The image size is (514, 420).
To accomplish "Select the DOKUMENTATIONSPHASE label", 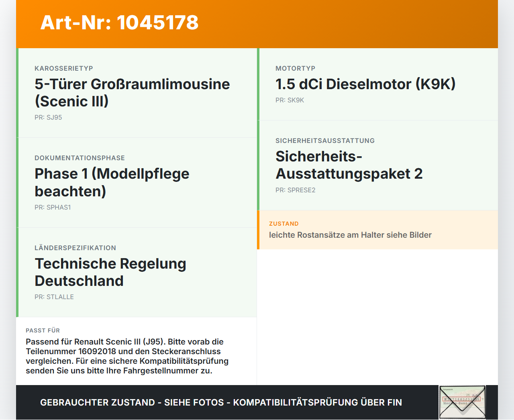I will pos(80,158).
